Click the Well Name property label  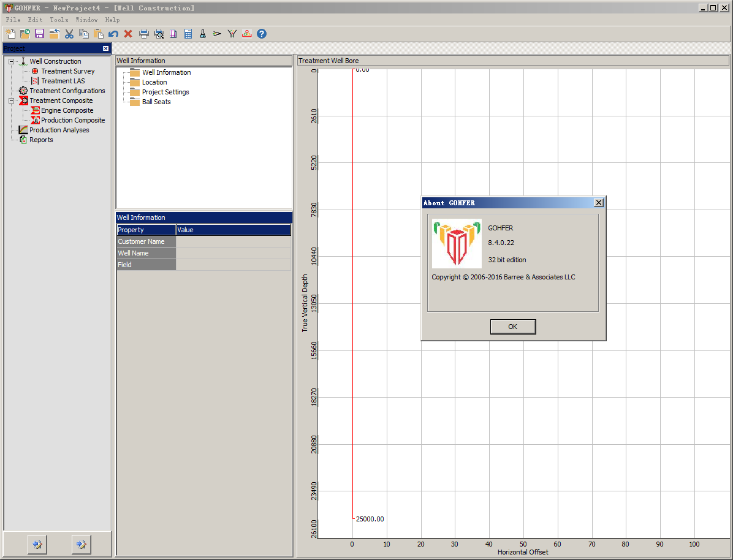pos(146,254)
